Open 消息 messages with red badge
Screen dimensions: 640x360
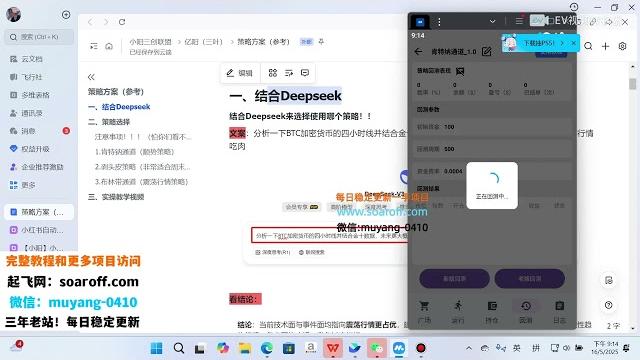(39, 131)
